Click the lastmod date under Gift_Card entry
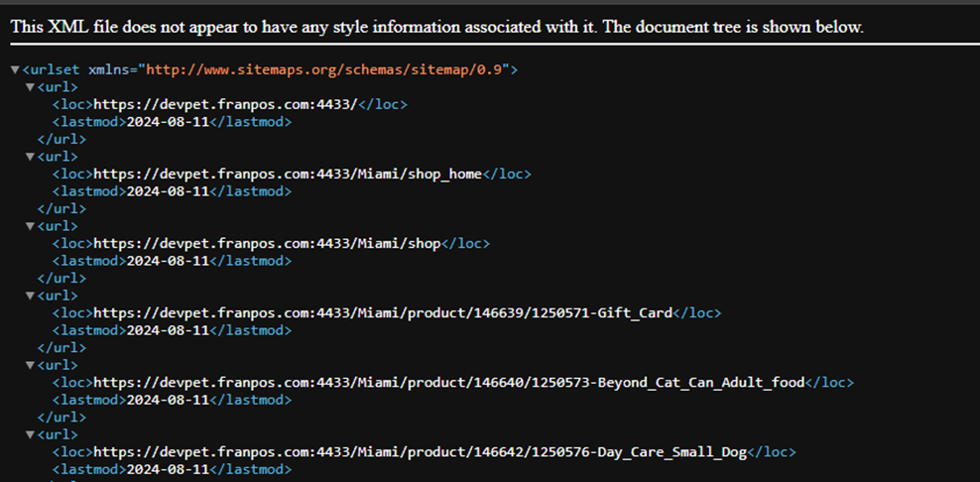 click(x=168, y=330)
